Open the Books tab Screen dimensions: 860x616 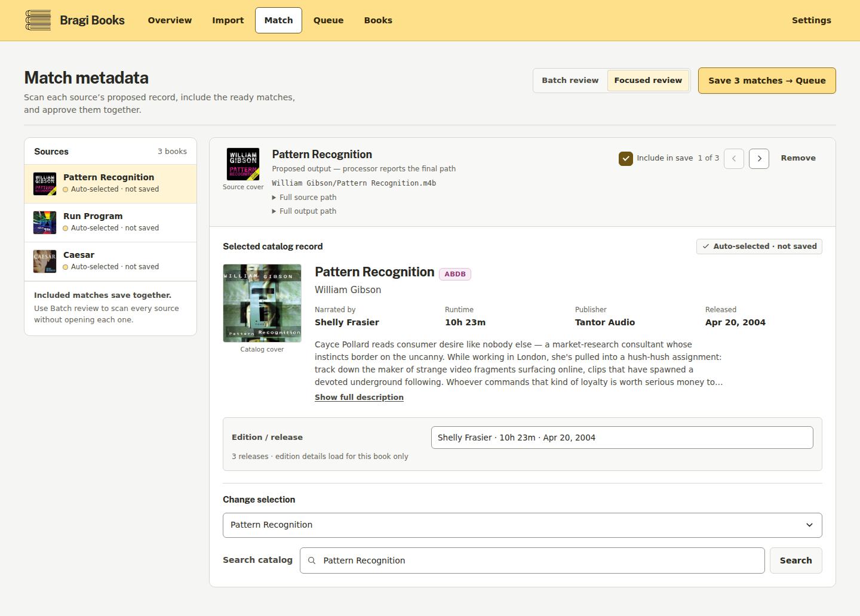(x=378, y=20)
